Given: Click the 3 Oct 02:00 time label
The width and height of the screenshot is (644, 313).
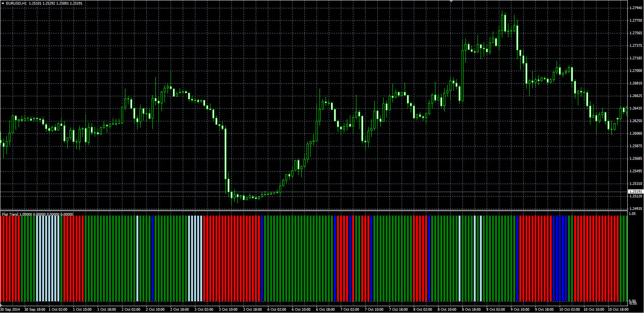Looking at the screenshot, I should [204, 310].
